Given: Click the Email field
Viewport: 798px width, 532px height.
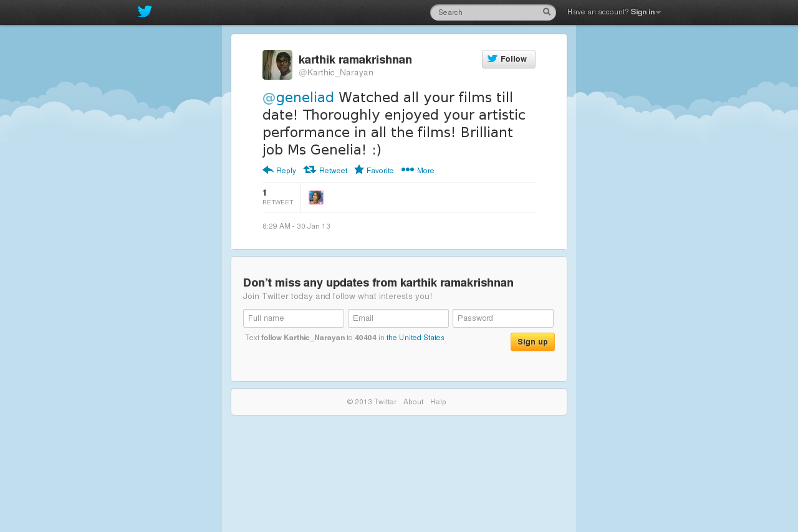Looking at the screenshot, I should (398, 318).
